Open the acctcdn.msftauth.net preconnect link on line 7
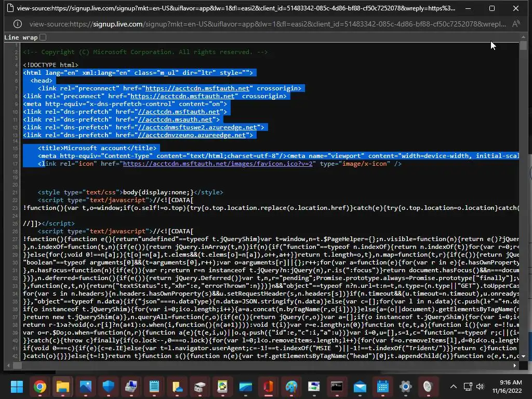Screen dimensions: 532x399 pyautogui.click(x=197, y=88)
